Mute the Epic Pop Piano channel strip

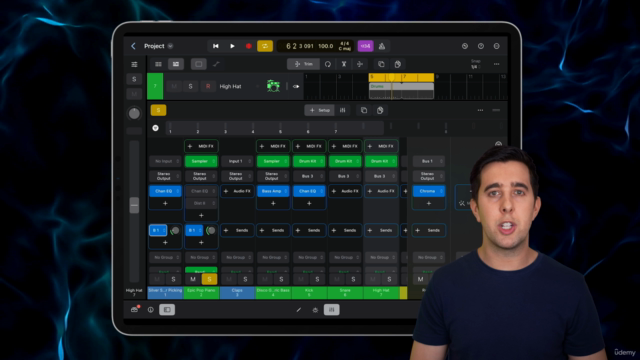point(193,279)
